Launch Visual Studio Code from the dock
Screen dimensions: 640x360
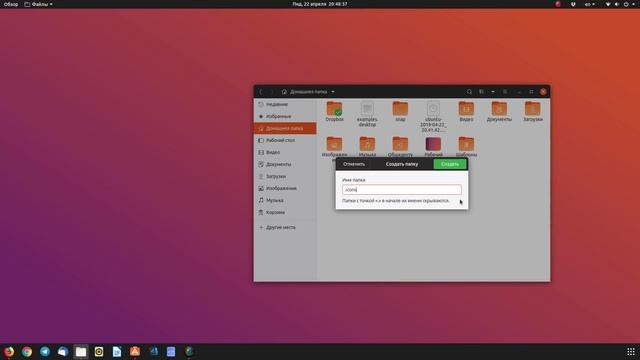click(x=153, y=351)
